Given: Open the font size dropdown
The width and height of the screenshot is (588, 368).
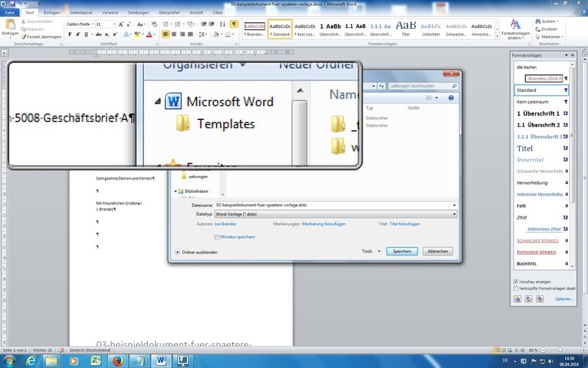Looking at the screenshot, I should pos(112,24).
